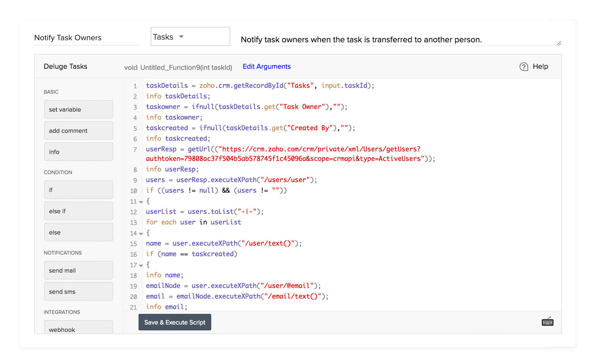
Task: Click Save & Execute Script button
Action: coord(174,322)
